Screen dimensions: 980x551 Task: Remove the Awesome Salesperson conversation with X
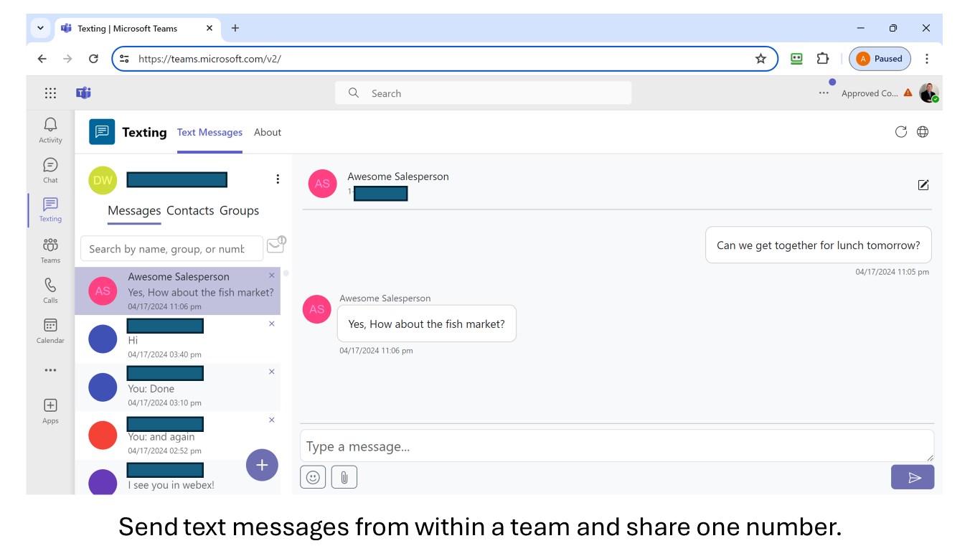[x=272, y=275]
